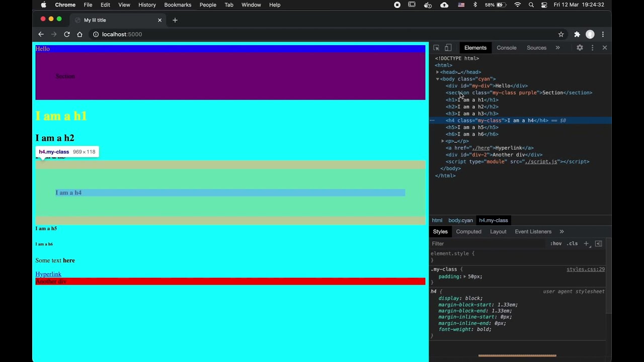Select the Elements tab

click(x=475, y=48)
